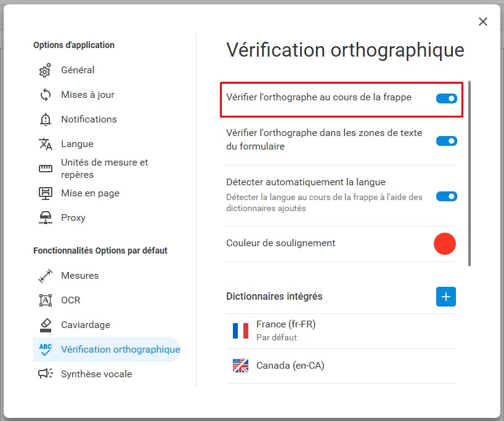The height and width of the screenshot is (421, 504).
Task: Select the Caviardage eraser icon
Action: pyautogui.click(x=46, y=325)
